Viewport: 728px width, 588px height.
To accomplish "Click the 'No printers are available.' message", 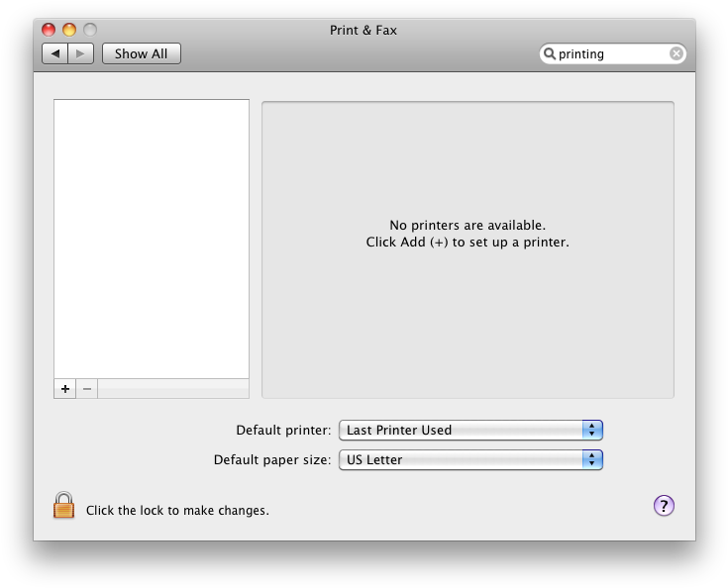I will tap(468, 225).
